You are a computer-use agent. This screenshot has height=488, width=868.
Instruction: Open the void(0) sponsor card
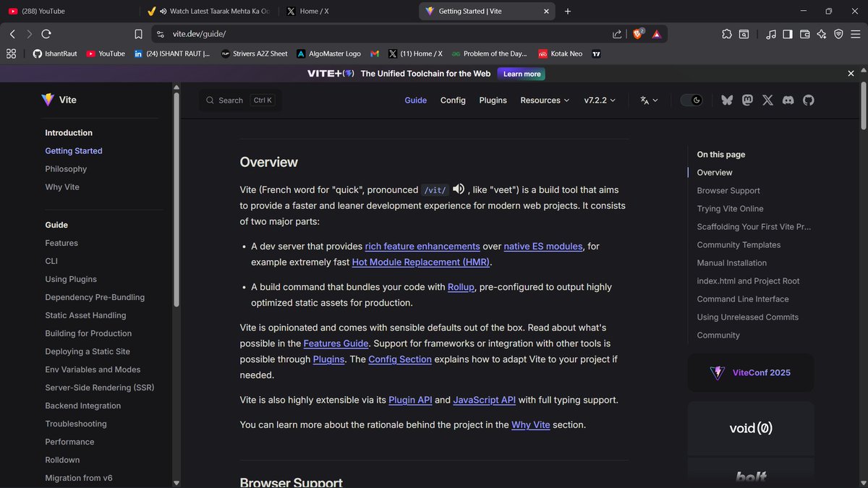tap(751, 428)
